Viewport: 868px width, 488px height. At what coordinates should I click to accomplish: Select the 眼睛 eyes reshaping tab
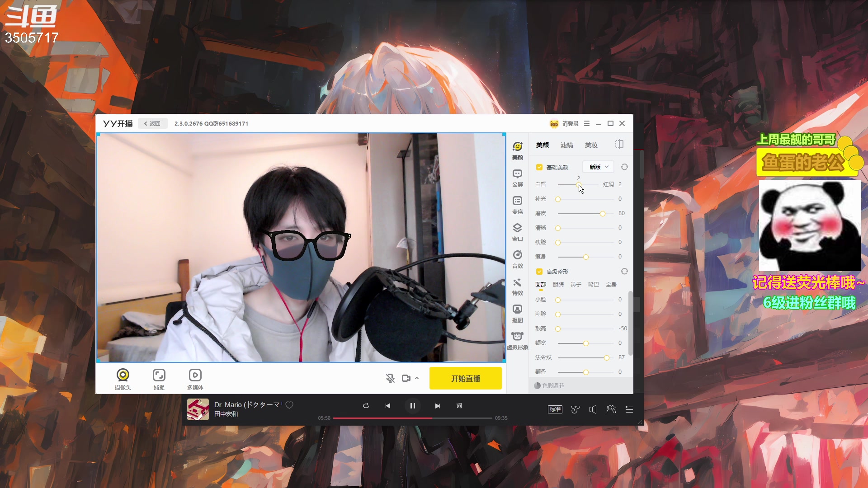pos(558,285)
